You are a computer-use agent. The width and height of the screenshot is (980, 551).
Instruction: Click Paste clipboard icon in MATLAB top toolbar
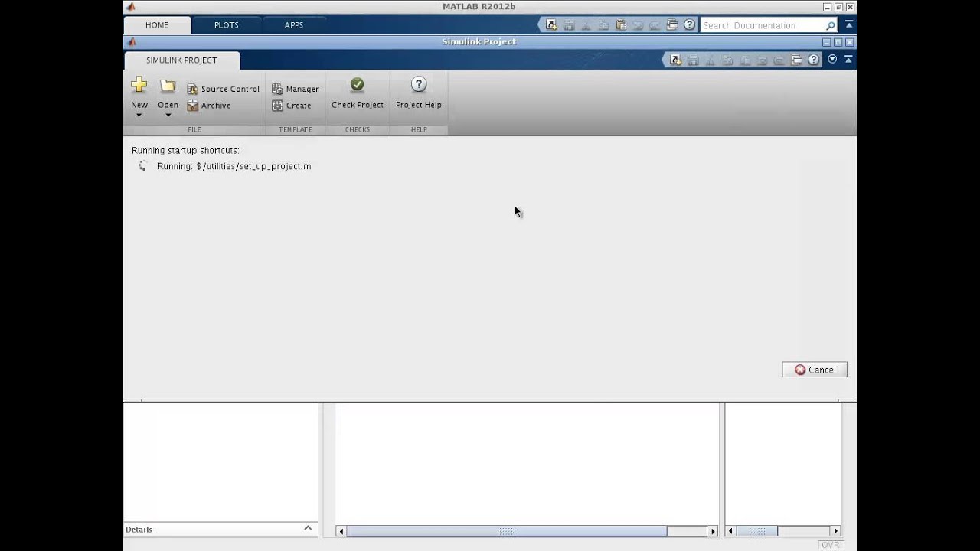[621, 25]
